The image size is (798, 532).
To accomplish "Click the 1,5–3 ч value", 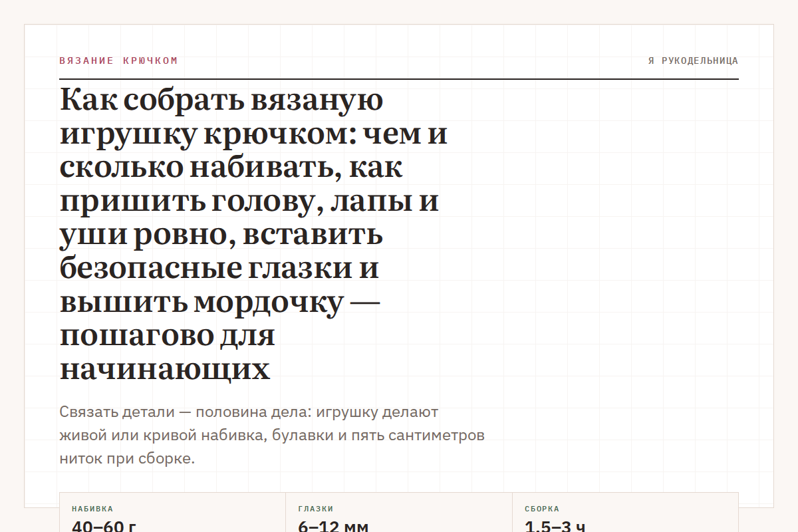I will coord(555,526).
